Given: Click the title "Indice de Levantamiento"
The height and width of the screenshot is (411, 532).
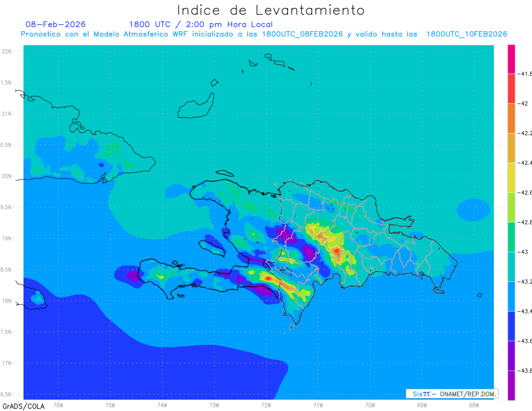Looking at the screenshot, I should tap(271, 10).
